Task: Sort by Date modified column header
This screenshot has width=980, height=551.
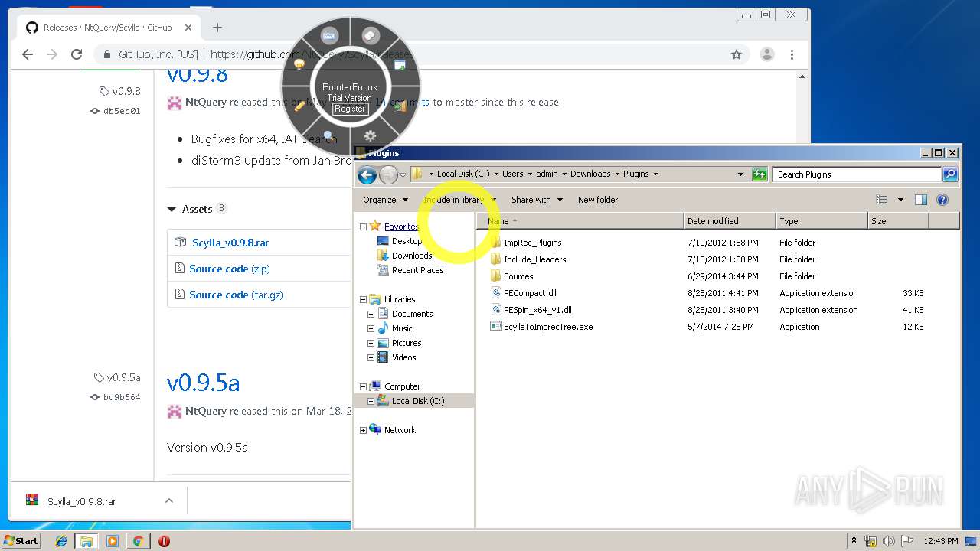Action: (x=730, y=221)
